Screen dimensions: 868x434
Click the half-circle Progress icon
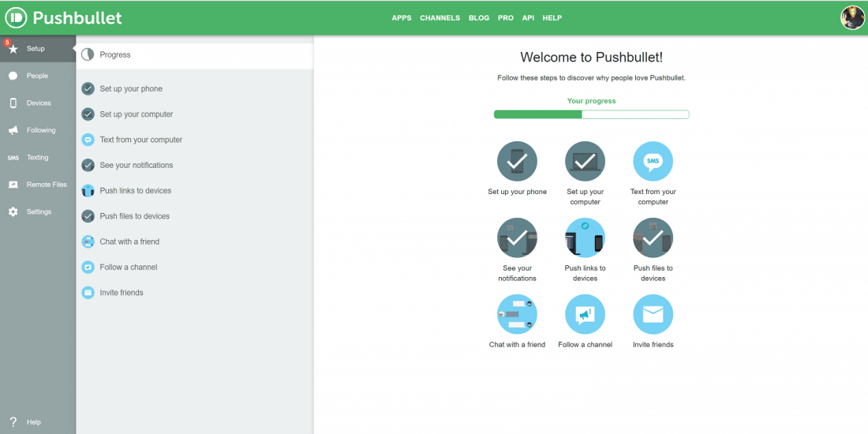pyautogui.click(x=88, y=54)
